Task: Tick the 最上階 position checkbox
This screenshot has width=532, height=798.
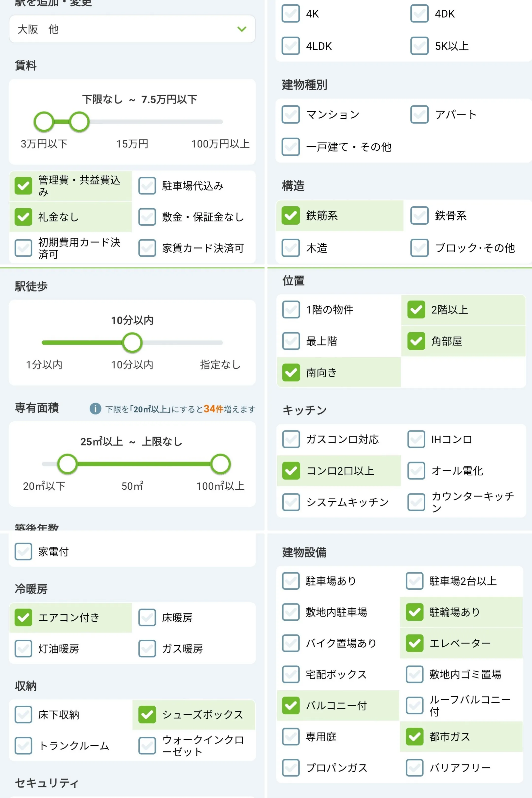Action: 291,341
